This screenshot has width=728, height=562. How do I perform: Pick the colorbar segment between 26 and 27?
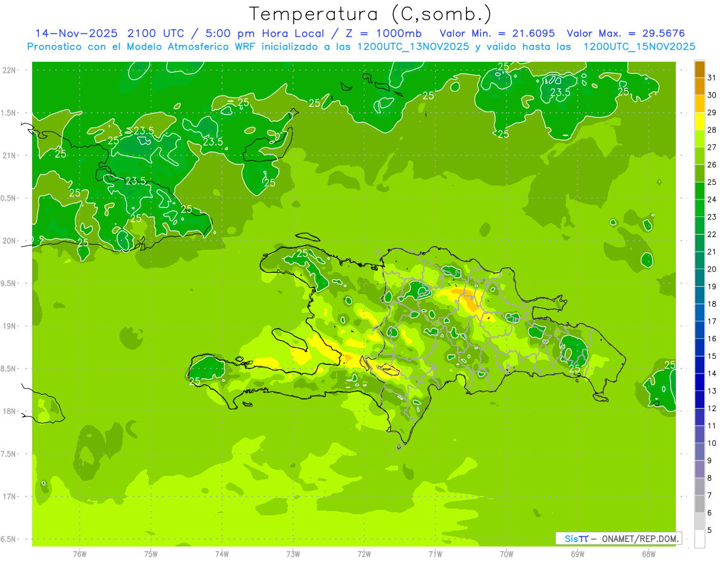[x=699, y=156]
